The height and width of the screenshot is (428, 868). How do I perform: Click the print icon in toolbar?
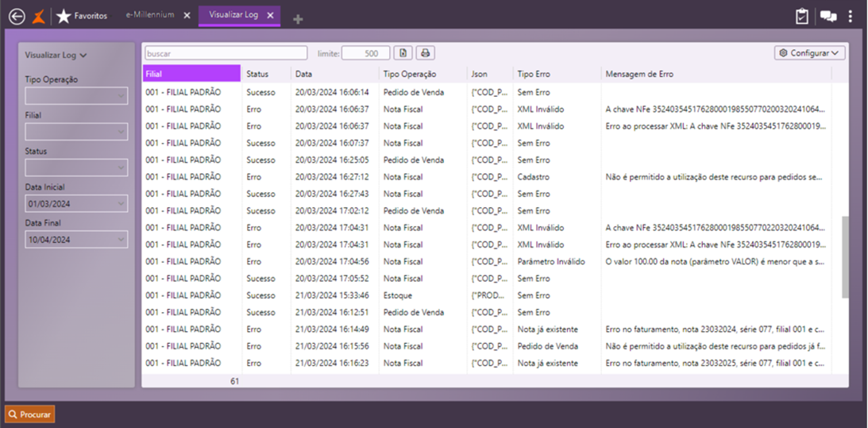click(426, 53)
